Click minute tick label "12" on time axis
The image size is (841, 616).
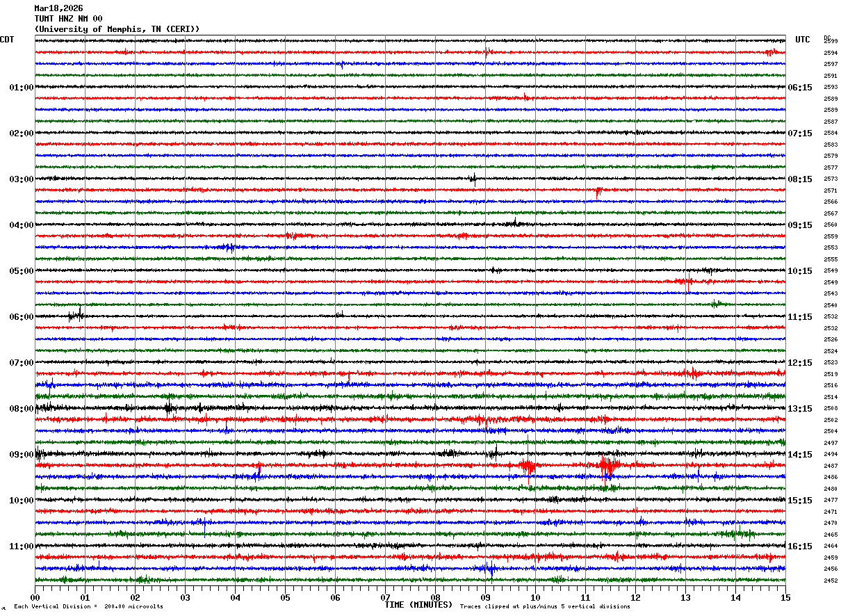pos(635,597)
